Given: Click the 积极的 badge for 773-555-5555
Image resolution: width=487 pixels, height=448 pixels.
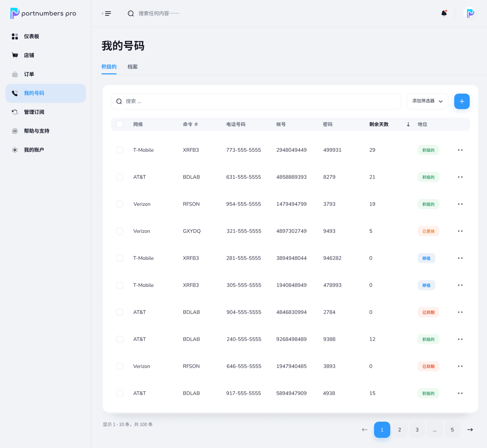Looking at the screenshot, I should click(428, 150).
